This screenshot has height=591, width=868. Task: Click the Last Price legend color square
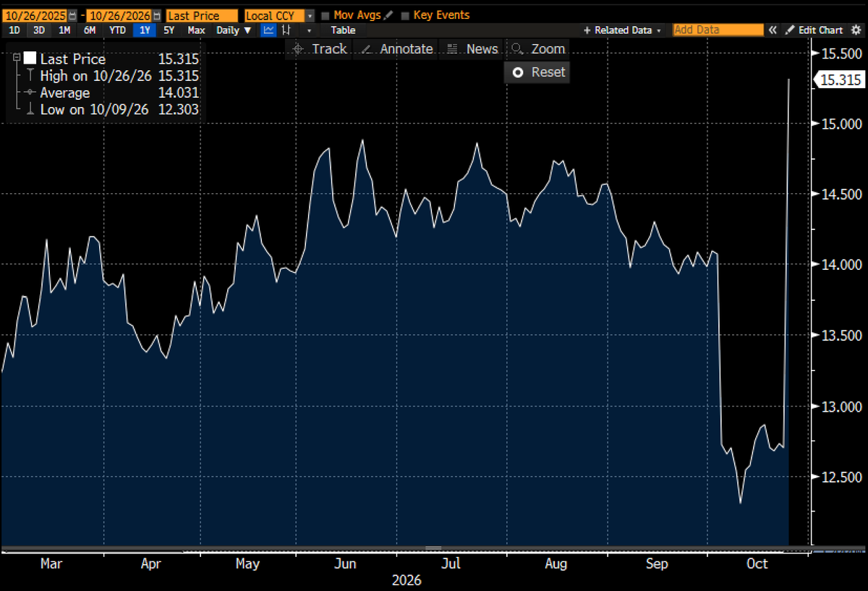coord(30,59)
